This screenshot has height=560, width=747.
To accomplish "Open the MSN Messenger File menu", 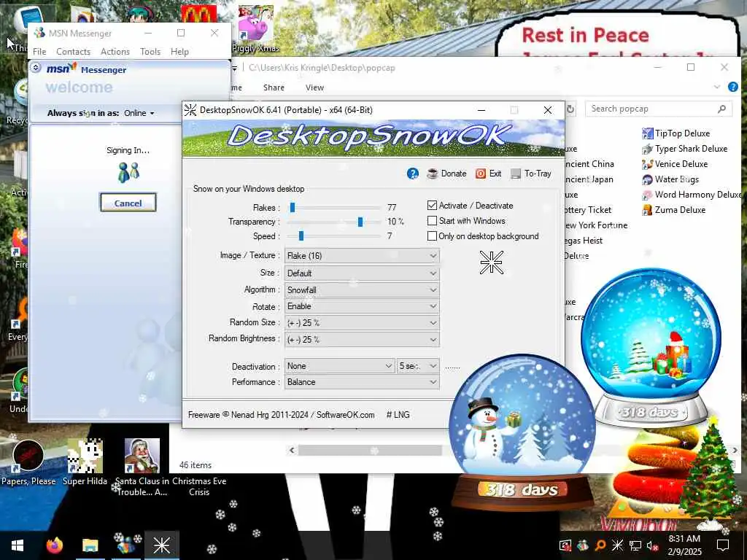I will [39, 52].
